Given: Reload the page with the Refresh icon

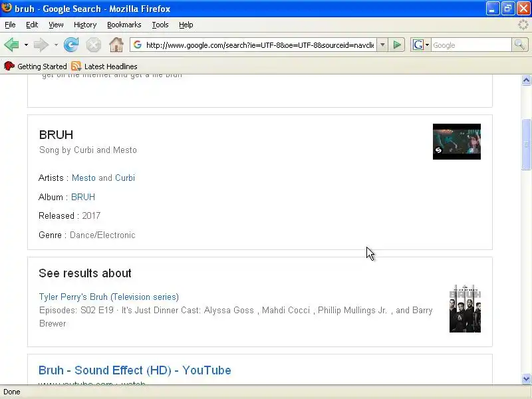Looking at the screenshot, I should pyautogui.click(x=71, y=45).
